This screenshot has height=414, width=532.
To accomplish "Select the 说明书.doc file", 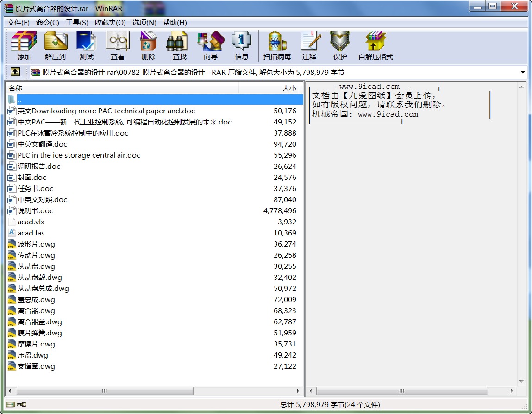I will pyautogui.click(x=35, y=211).
